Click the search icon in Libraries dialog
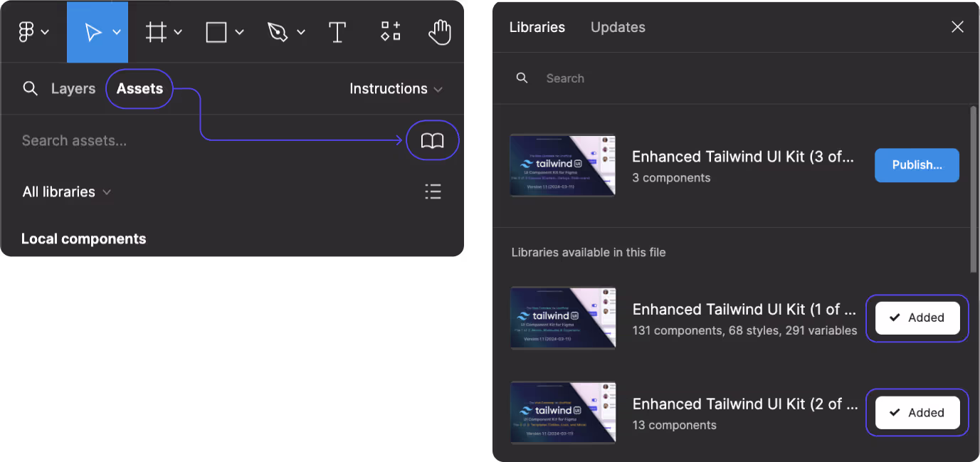The height and width of the screenshot is (462, 980). [x=522, y=78]
